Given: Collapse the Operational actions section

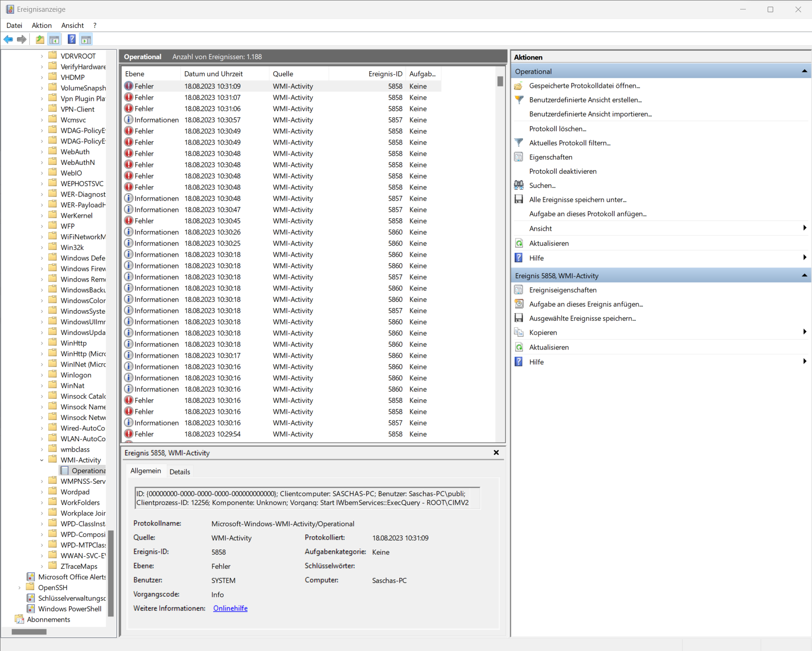Looking at the screenshot, I should pyautogui.click(x=804, y=71).
